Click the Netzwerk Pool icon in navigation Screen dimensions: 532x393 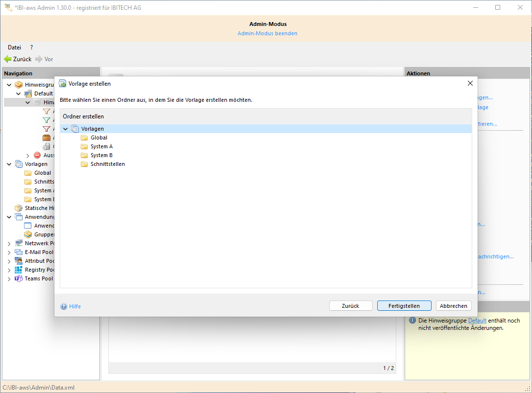[19, 243]
